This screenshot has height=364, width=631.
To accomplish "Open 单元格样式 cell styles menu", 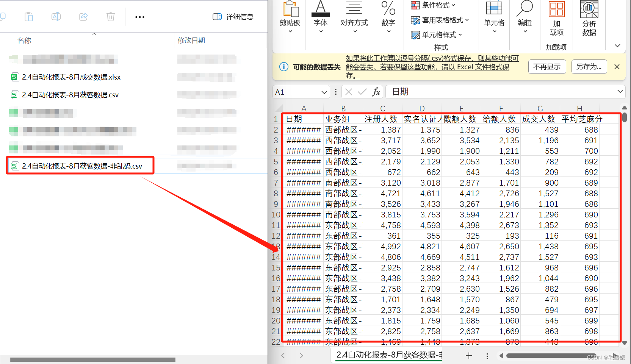I will point(437,35).
